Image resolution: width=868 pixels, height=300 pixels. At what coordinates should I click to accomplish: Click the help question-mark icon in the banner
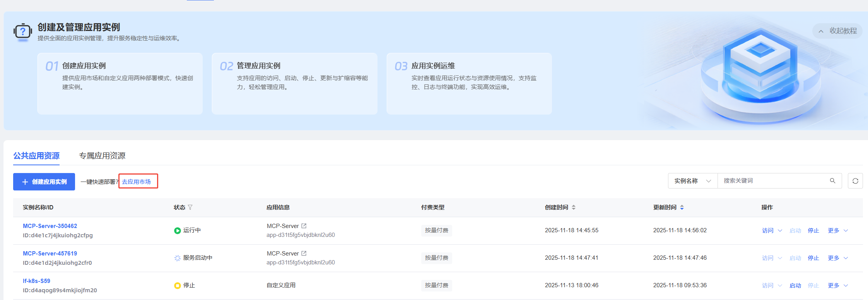(x=23, y=32)
